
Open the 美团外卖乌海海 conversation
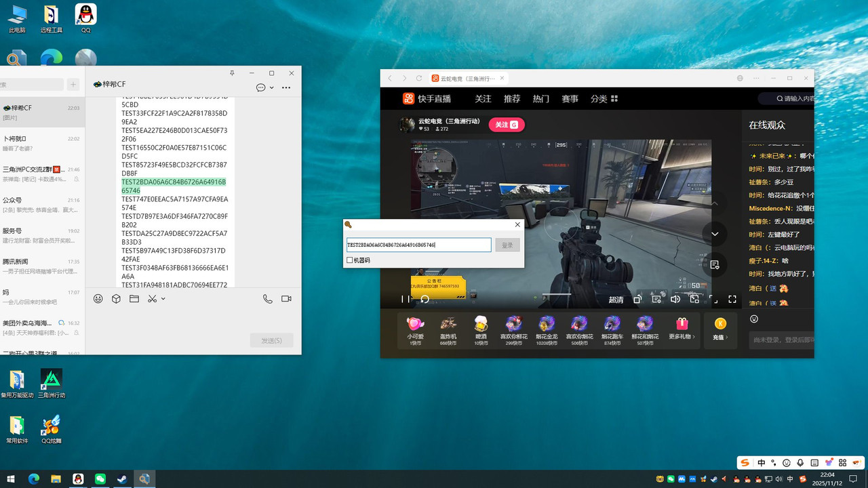click(42, 327)
